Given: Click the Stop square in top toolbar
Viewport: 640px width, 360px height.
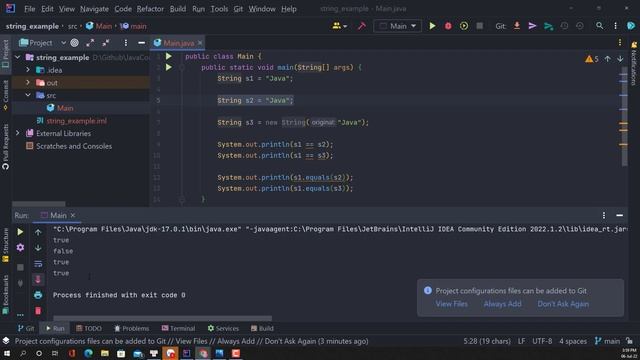Looking at the screenshot, I should pos(480,26).
